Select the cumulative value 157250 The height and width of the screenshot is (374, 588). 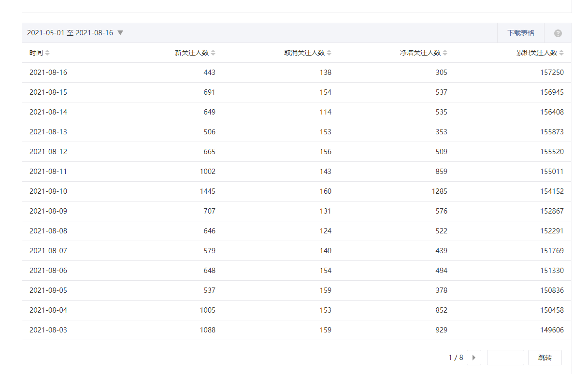point(552,72)
